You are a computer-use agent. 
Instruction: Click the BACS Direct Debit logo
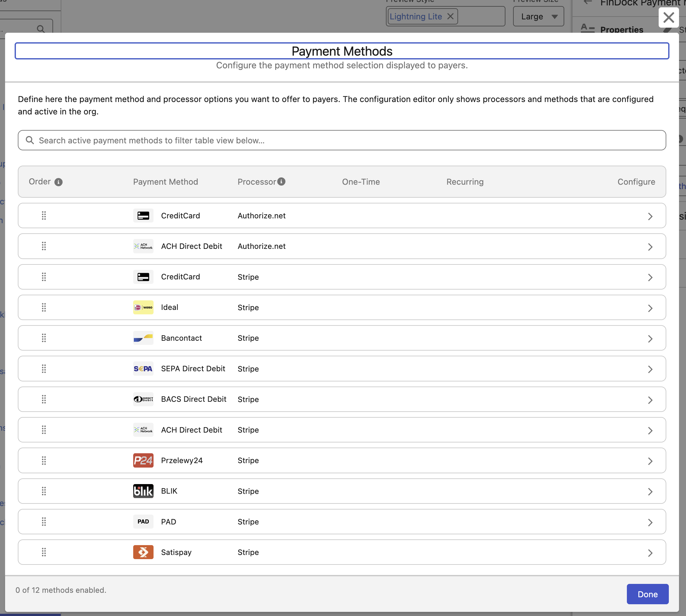point(143,400)
